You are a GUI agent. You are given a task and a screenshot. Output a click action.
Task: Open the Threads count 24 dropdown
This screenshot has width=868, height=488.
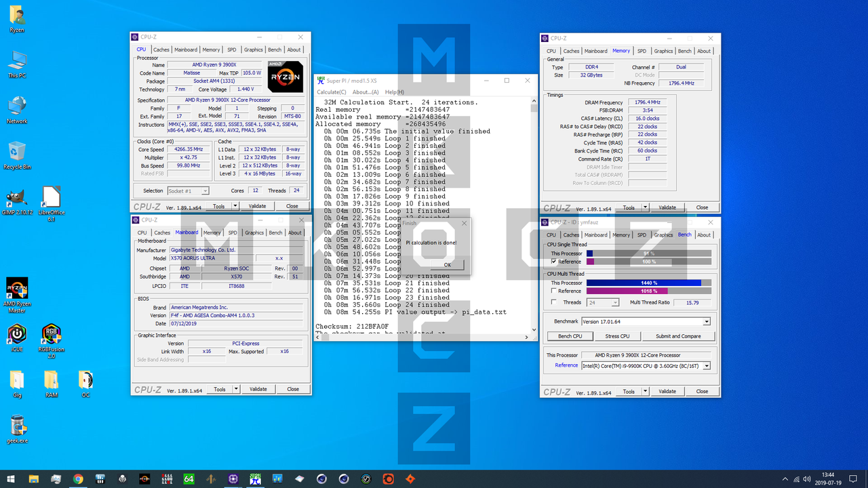click(x=616, y=302)
